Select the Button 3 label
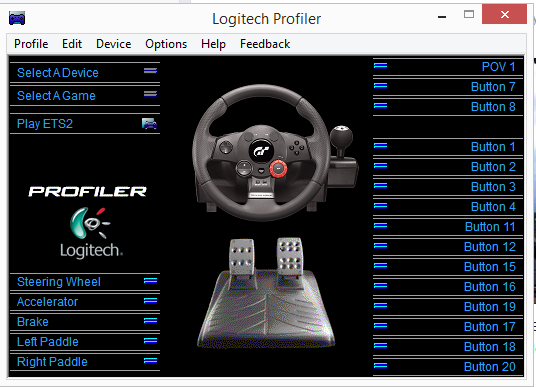Viewport: 536px width, 387px height. point(493,187)
